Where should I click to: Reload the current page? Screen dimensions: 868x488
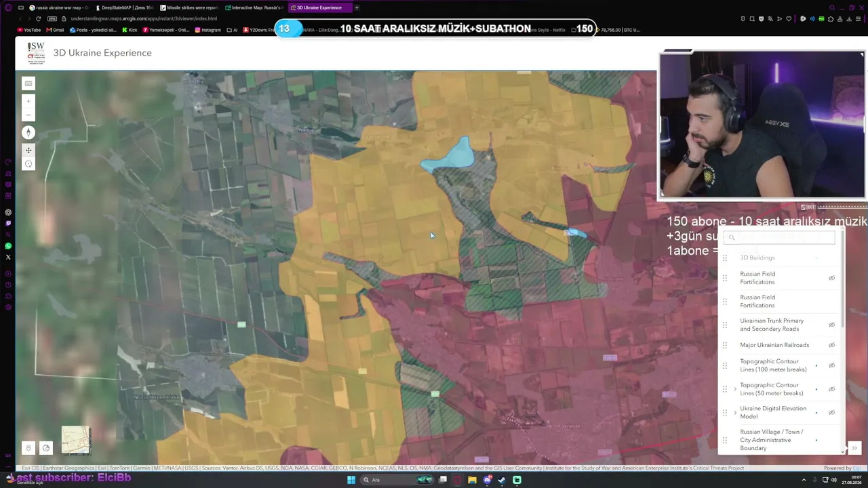(x=38, y=19)
